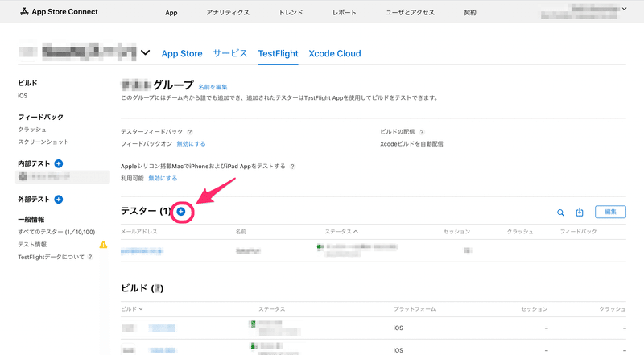Image resolution: width=644 pixels, height=355 pixels.
Task: Click the first build app icon thumbnail
Action: pos(128,328)
